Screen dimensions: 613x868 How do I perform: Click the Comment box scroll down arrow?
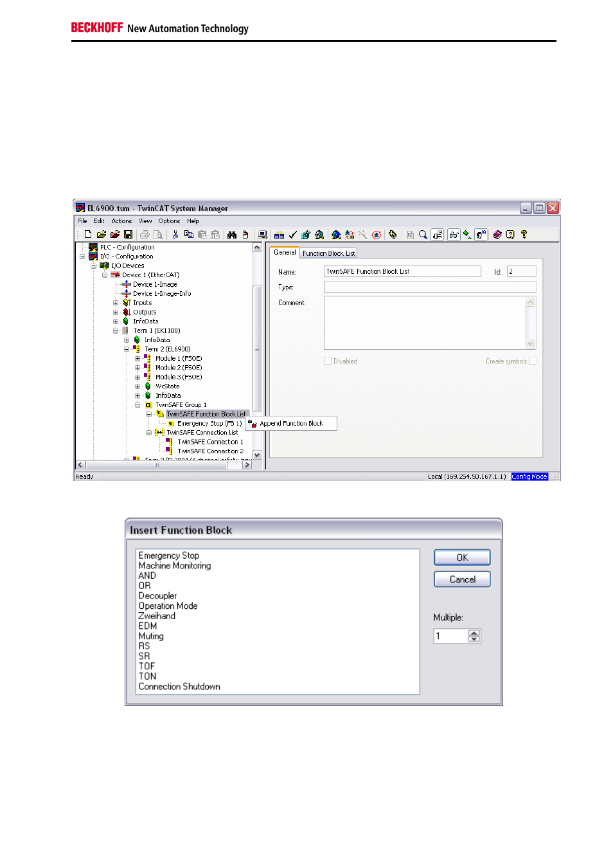pos(530,344)
